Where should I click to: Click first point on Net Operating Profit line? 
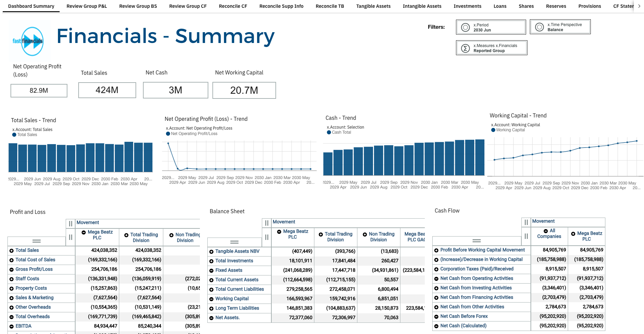(168, 143)
